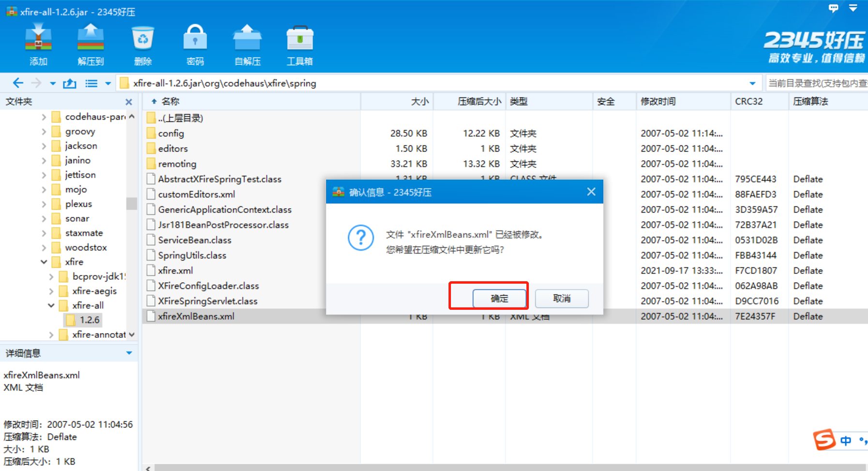Click the horizontal scrollbar left arrow
The image size is (868, 471).
point(148,468)
